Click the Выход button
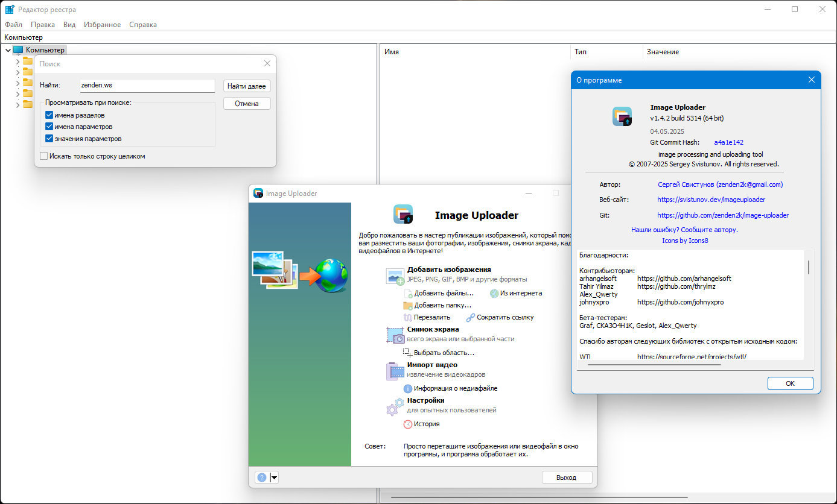Image resolution: width=837 pixels, height=504 pixels. tap(566, 477)
